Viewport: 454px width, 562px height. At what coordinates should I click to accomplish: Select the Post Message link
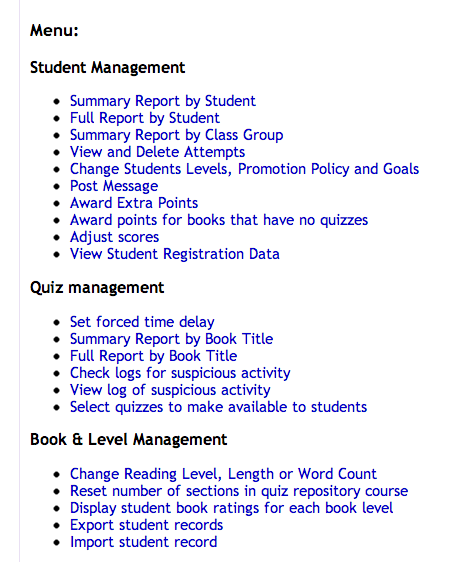click(x=114, y=186)
